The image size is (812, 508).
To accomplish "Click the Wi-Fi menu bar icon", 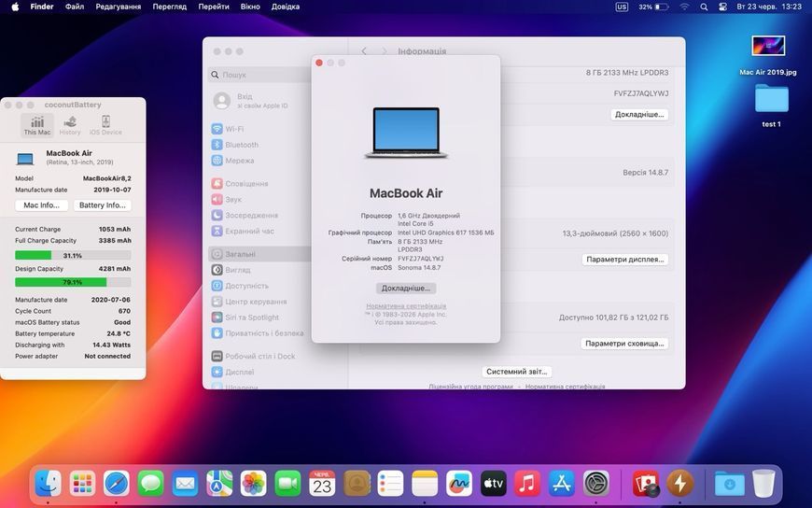I will (685, 7).
